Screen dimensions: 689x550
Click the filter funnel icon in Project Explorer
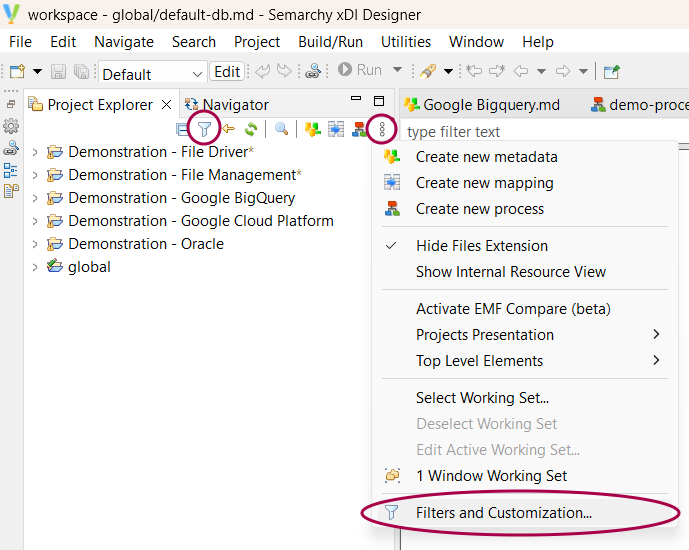point(204,129)
